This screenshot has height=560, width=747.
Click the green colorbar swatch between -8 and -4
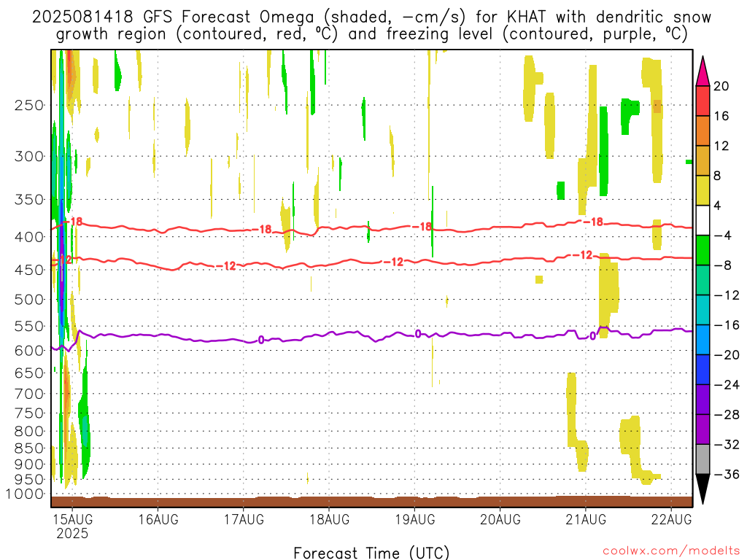[x=703, y=250]
